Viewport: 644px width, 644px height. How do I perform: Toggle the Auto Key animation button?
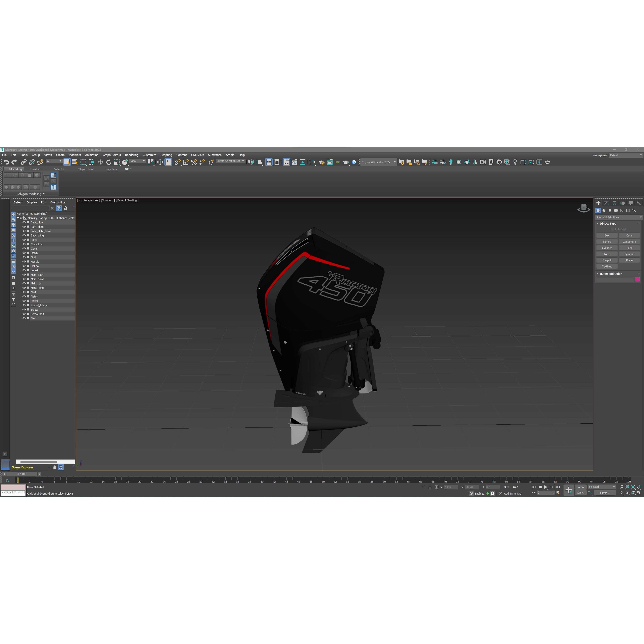[x=581, y=487]
